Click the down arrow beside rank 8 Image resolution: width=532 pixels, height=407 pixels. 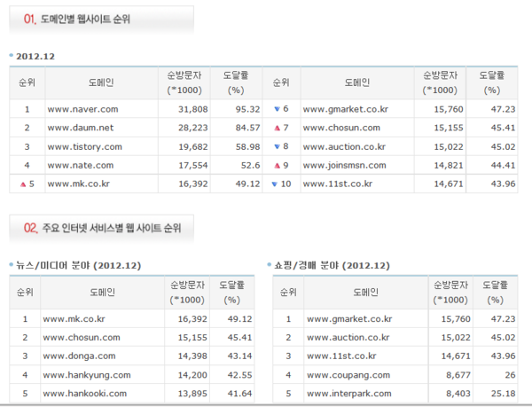coord(275,146)
